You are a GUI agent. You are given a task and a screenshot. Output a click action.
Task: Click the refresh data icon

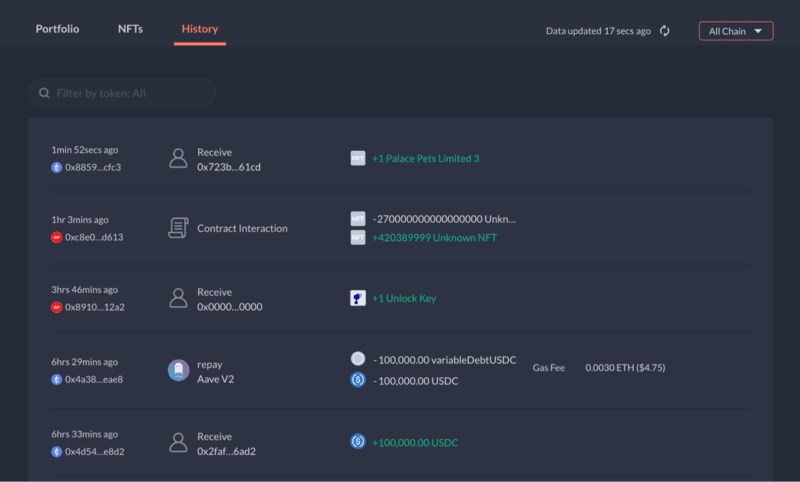pos(664,31)
